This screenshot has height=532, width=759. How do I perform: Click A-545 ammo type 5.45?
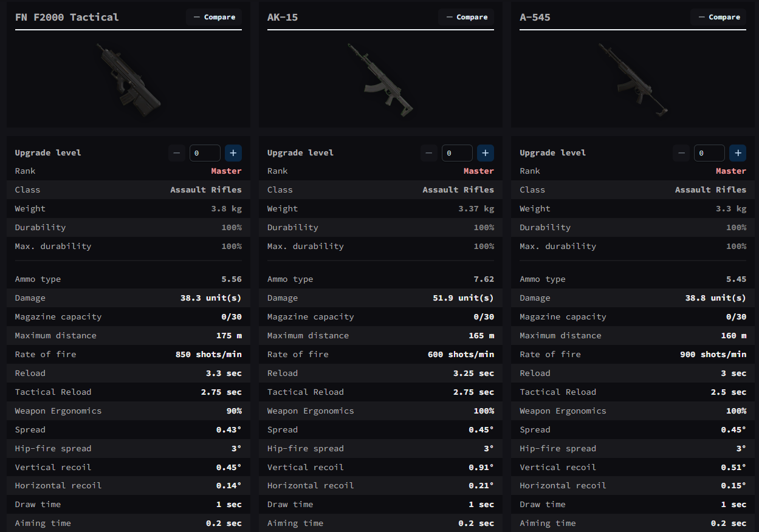pos(736,279)
